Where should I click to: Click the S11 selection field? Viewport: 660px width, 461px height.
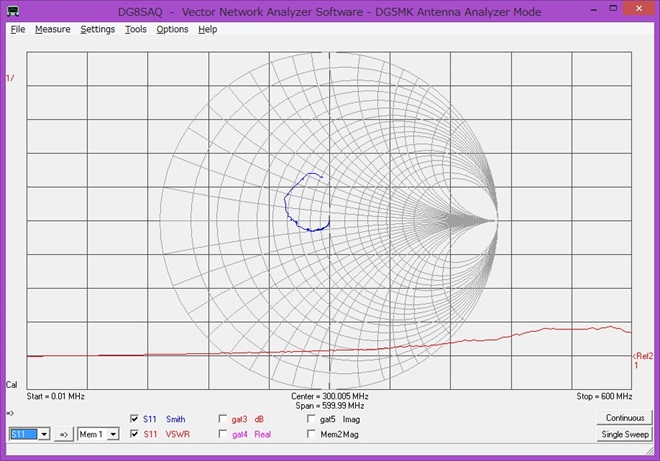pyautogui.click(x=24, y=434)
